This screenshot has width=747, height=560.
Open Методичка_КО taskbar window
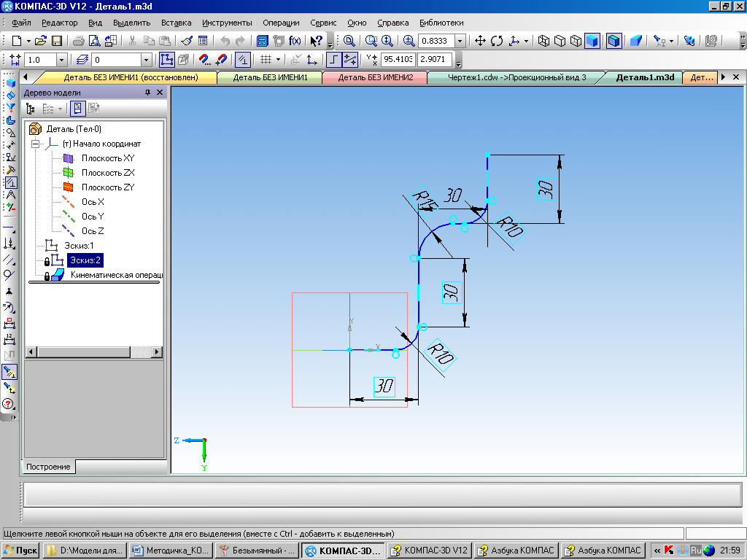coord(171,551)
